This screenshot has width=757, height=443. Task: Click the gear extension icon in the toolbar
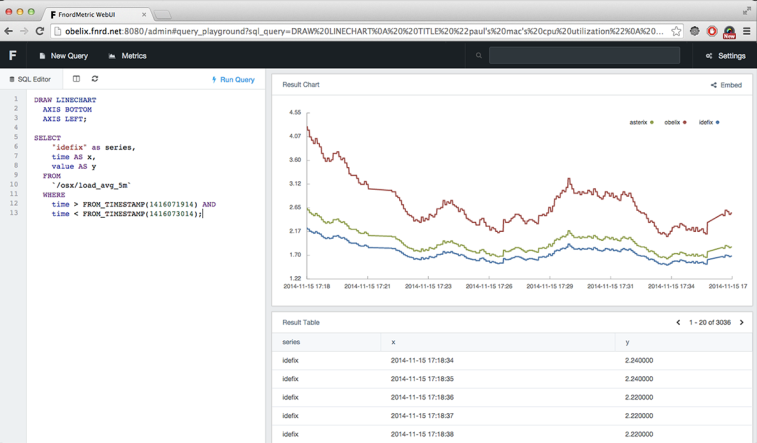tap(694, 31)
